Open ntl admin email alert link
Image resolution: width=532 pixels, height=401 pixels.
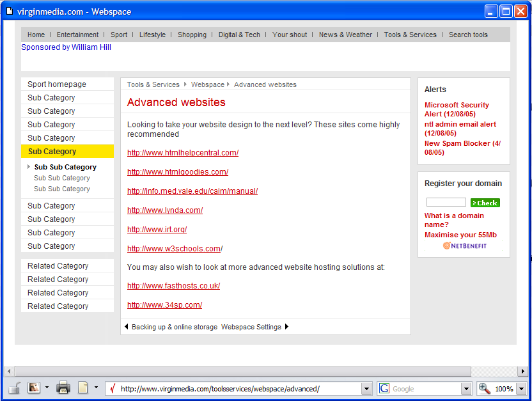[x=460, y=129]
